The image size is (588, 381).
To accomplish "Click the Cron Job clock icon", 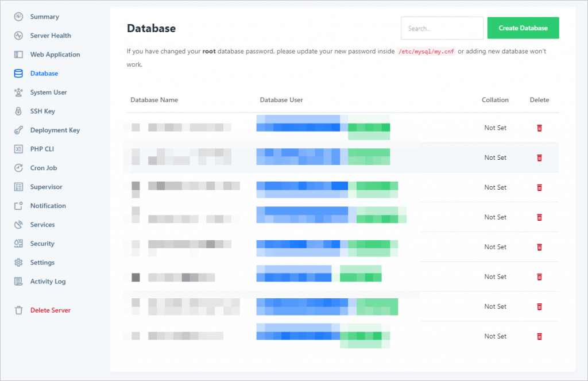I will tap(18, 168).
